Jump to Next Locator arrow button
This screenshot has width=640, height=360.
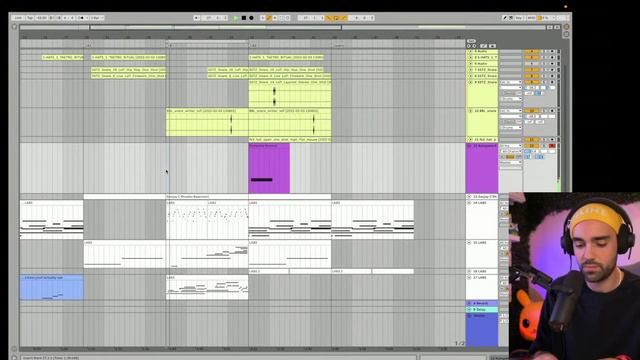pos(474,46)
